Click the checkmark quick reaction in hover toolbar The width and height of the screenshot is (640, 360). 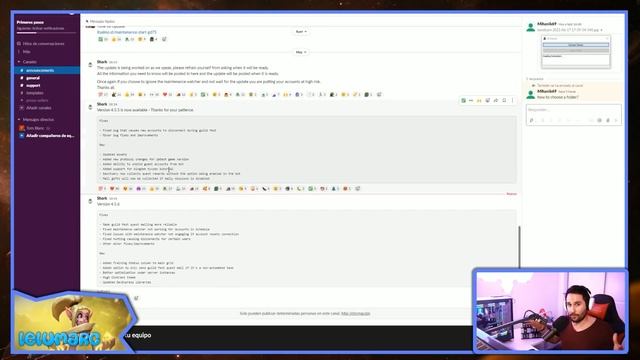point(463,100)
